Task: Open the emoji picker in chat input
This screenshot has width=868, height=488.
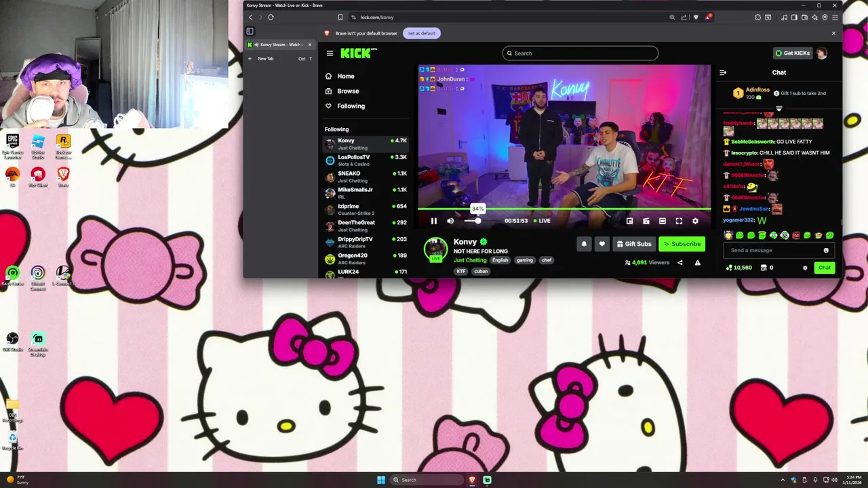Action: (x=826, y=251)
